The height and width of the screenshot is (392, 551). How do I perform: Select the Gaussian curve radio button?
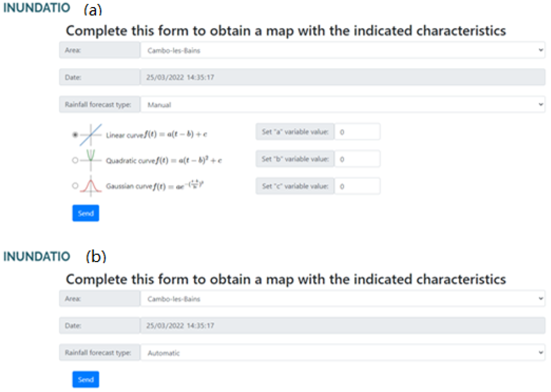(x=75, y=186)
